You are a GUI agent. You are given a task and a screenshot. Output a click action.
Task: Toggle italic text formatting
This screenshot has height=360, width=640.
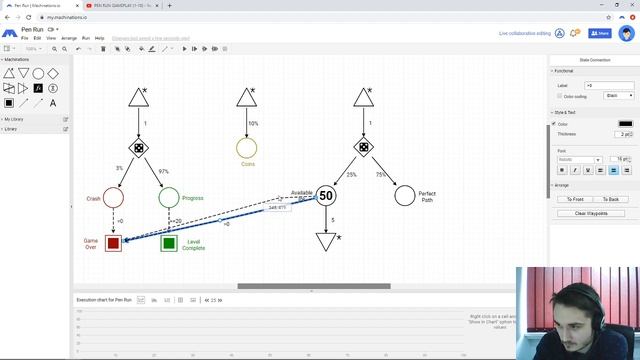pos(575,170)
